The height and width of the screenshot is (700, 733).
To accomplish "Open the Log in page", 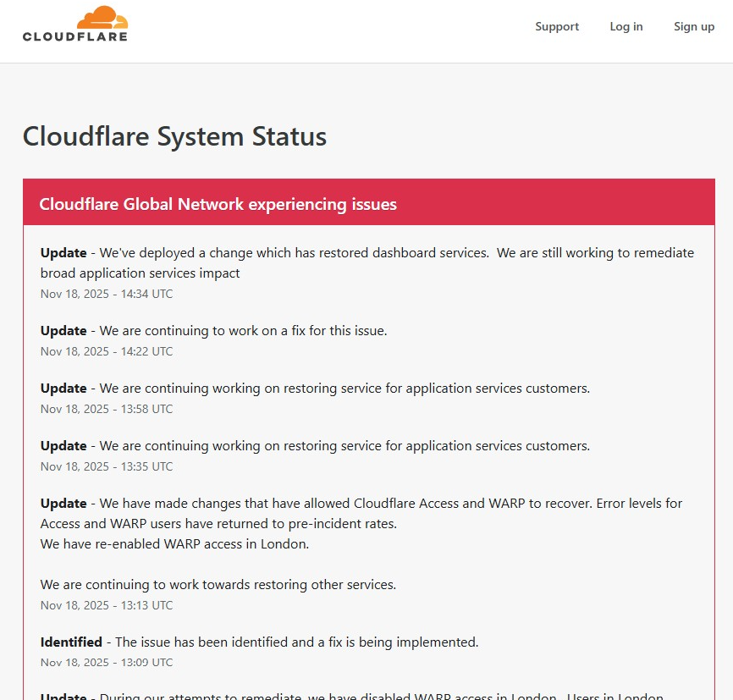I will pos(626,26).
